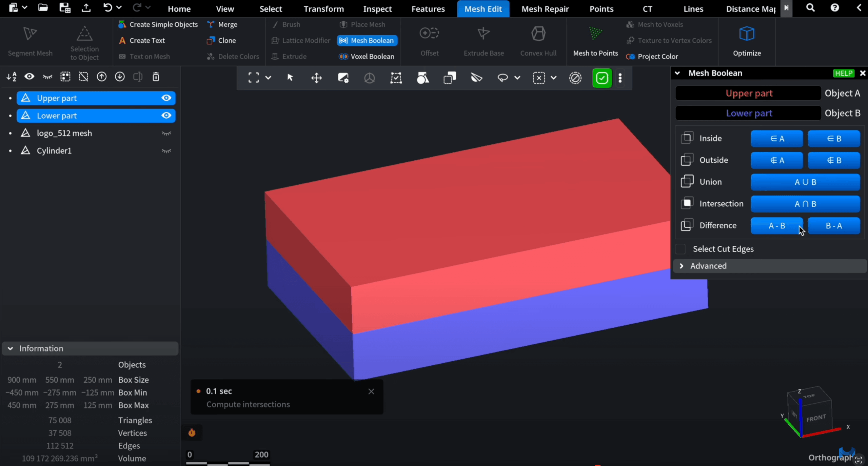Image resolution: width=868 pixels, height=466 pixels.
Task: Click the B - A difference button
Action: (834, 226)
